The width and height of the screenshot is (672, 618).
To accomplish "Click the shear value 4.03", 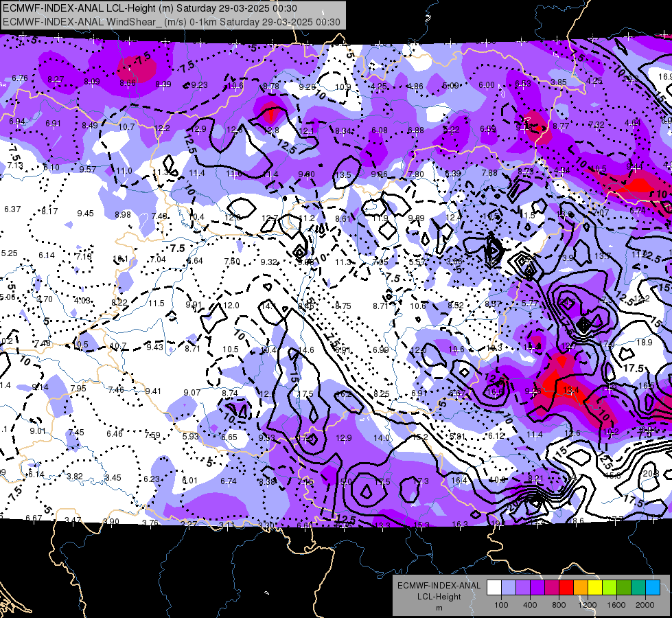I will coord(82,300).
